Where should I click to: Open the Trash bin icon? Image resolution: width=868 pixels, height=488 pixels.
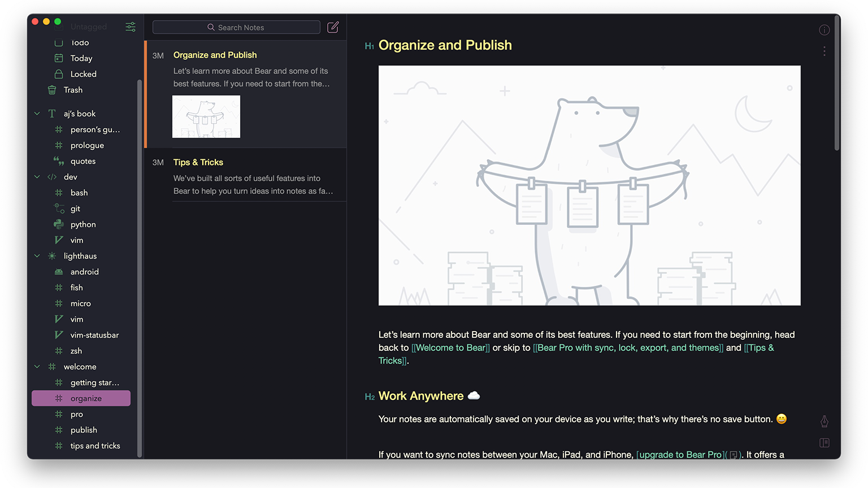pos(52,90)
